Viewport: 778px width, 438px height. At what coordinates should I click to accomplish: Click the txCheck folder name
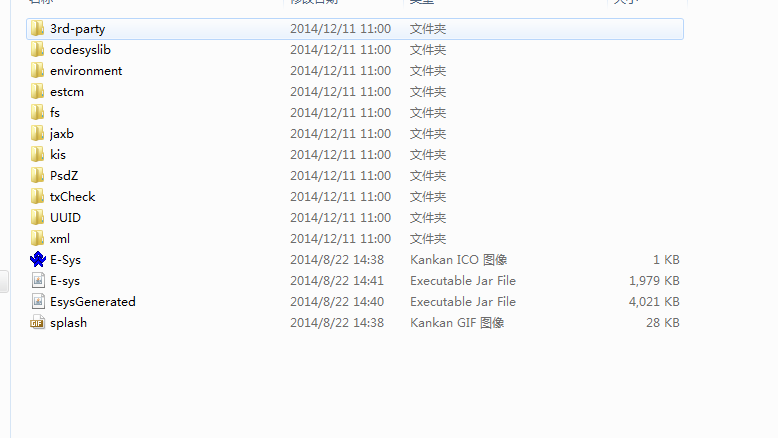[x=72, y=197]
